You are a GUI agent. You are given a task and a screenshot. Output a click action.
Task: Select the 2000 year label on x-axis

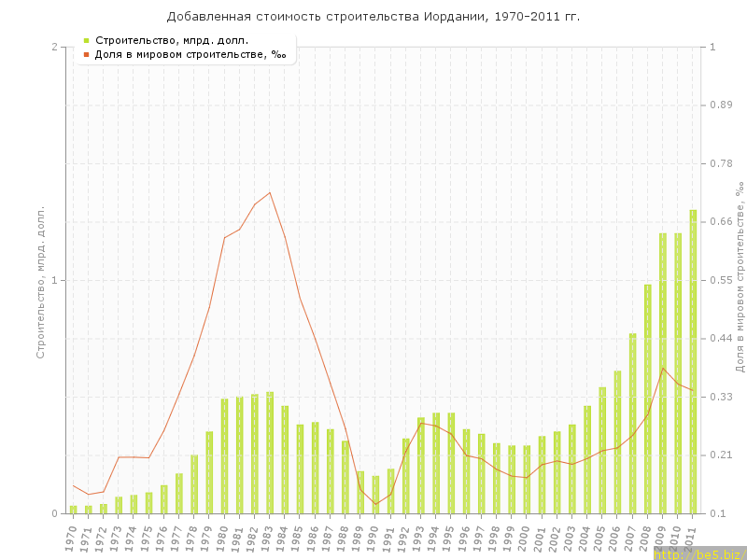point(526,539)
